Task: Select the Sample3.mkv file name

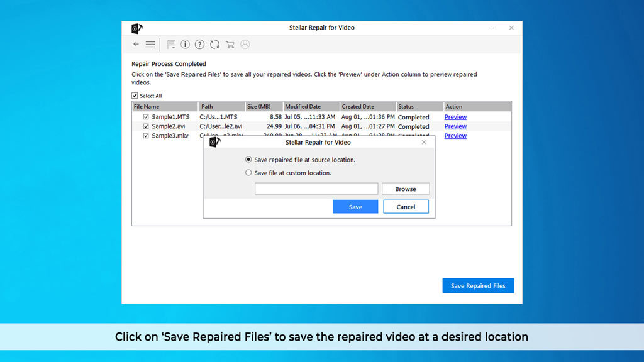Action: (x=170, y=136)
